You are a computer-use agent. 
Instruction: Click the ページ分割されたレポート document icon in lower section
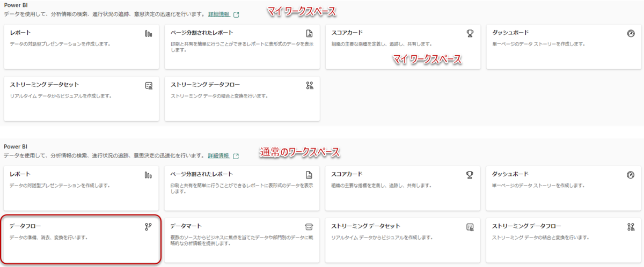tap(309, 175)
